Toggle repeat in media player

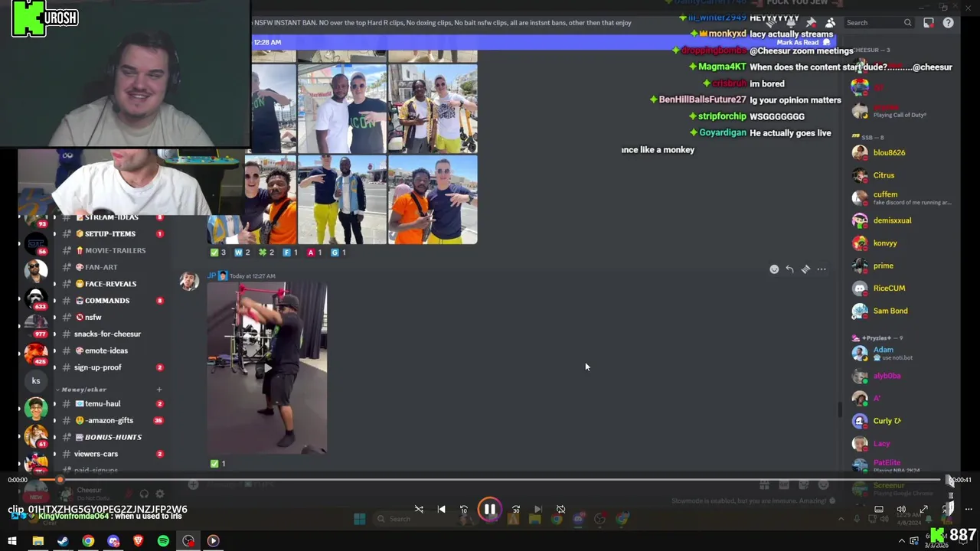click(x=560, y=509)
